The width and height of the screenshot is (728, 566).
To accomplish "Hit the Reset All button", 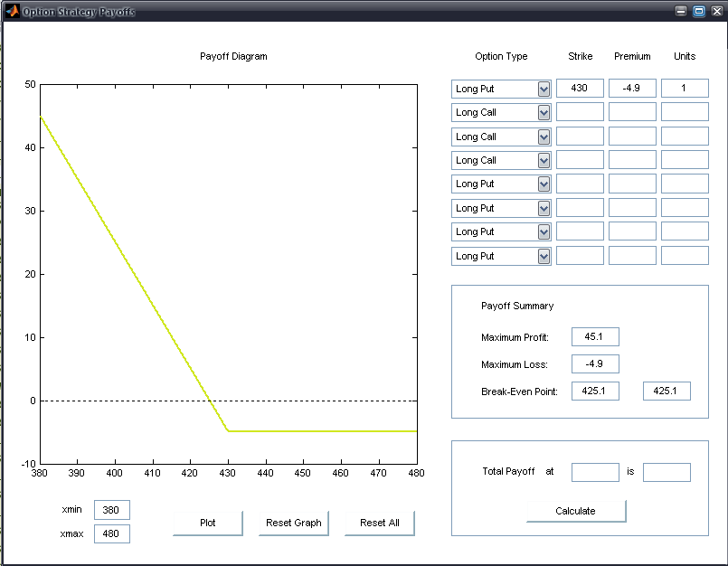I will (379, 523).
